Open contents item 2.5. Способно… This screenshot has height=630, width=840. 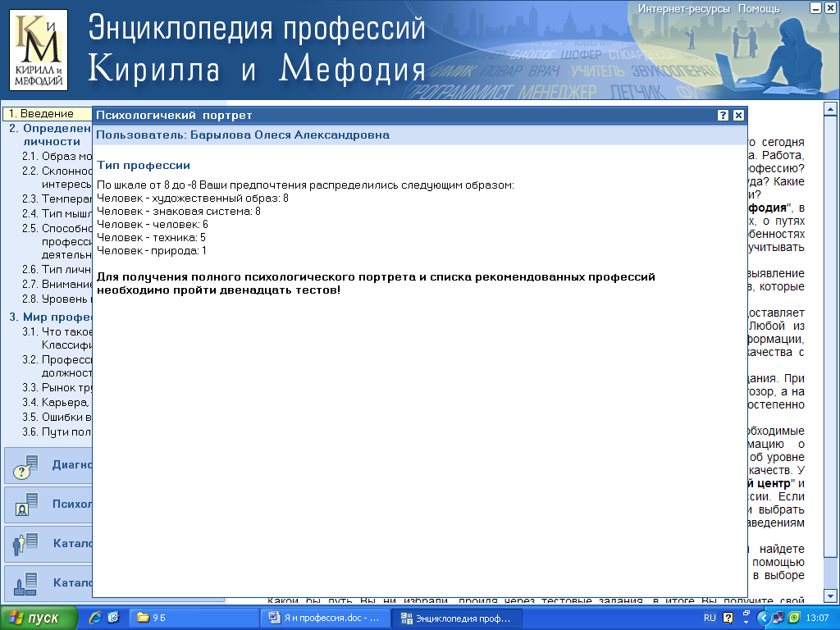pos(57,241)
